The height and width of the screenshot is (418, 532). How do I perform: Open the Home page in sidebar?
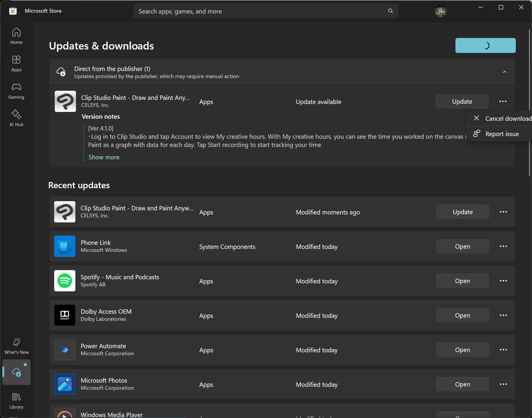tap(16, 36)
